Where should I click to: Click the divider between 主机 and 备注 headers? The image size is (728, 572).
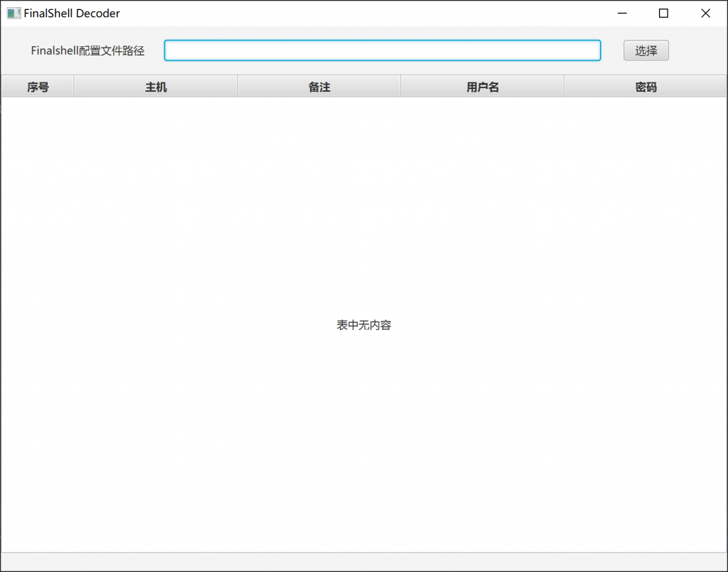pyautogui.click(x=237, y=85)
